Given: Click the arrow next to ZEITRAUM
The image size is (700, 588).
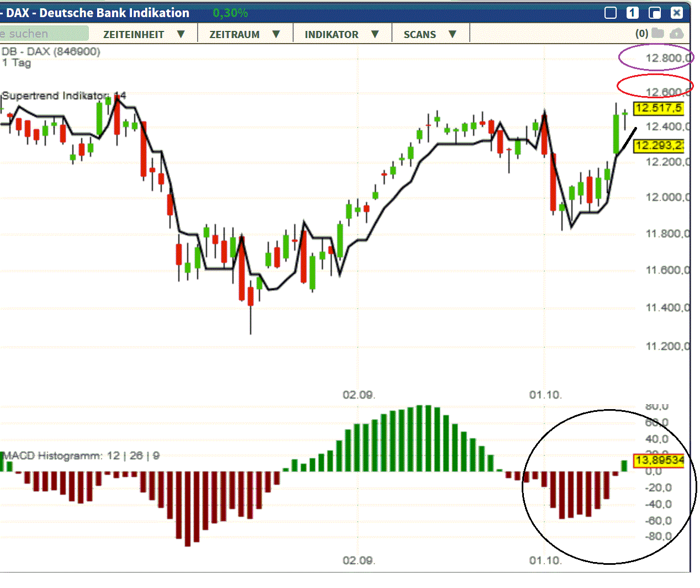Looking at the screenshot, I should coord(276,34).
